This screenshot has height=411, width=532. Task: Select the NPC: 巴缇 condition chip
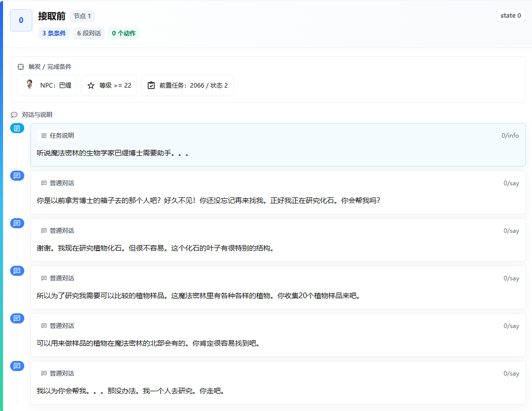tap(47, 86)
